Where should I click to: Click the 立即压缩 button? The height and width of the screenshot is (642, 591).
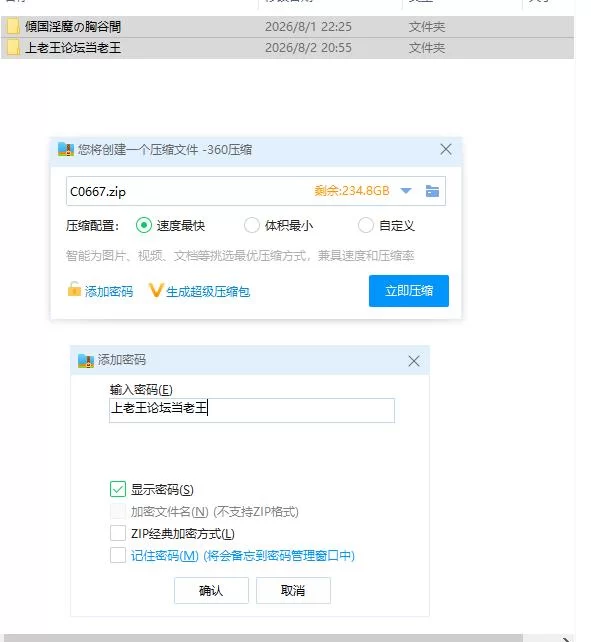coord(409,291)
